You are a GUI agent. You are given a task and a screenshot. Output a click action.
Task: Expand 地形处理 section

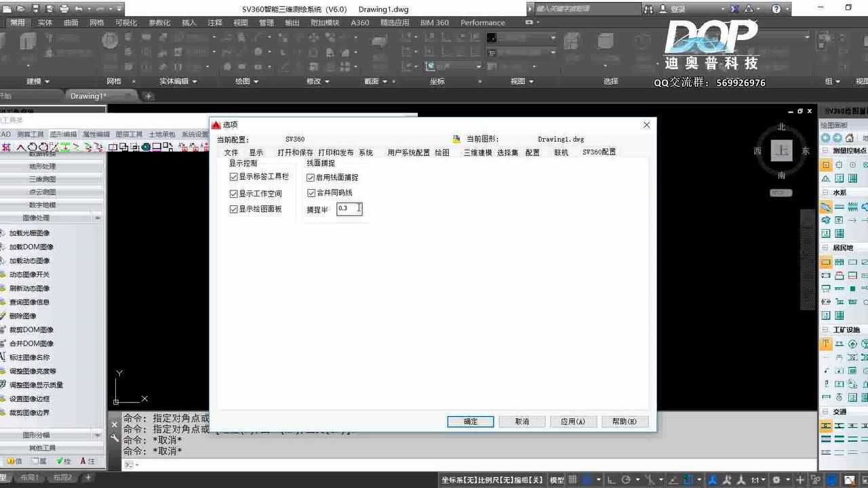[x=52, y=167]
